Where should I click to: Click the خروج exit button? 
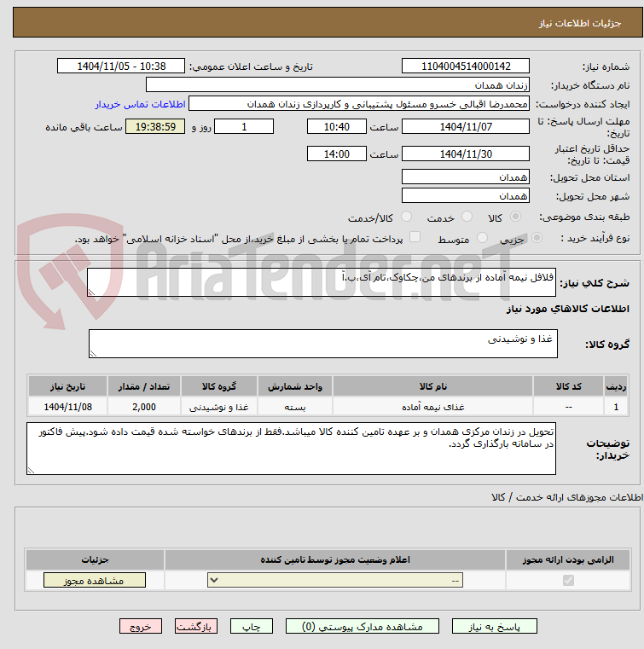140,626
